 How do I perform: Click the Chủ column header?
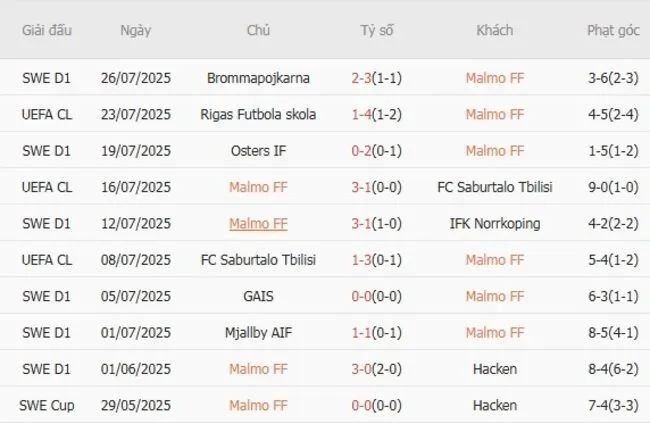click(258, 30)
